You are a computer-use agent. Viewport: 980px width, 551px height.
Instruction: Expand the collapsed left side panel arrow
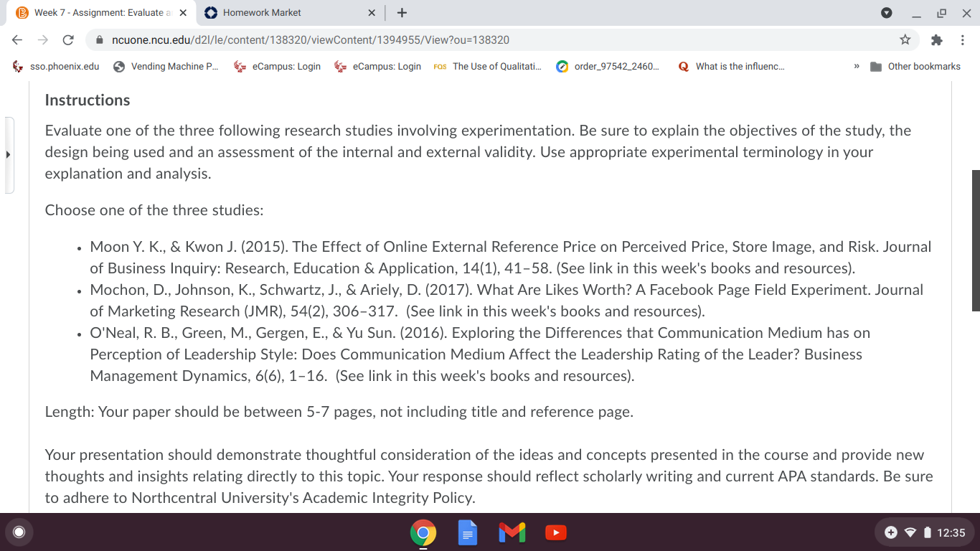[x=9, y=155]
